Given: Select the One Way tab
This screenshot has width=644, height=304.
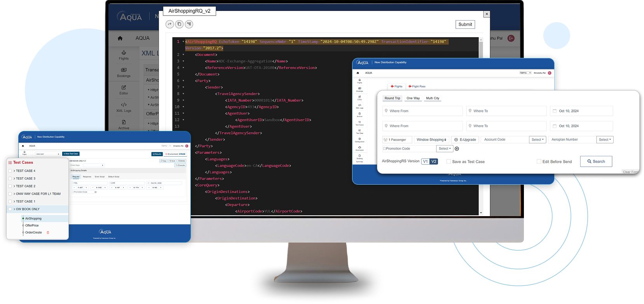Looking at the screenshot, I should pyautogui.click(x=413, y=98).
